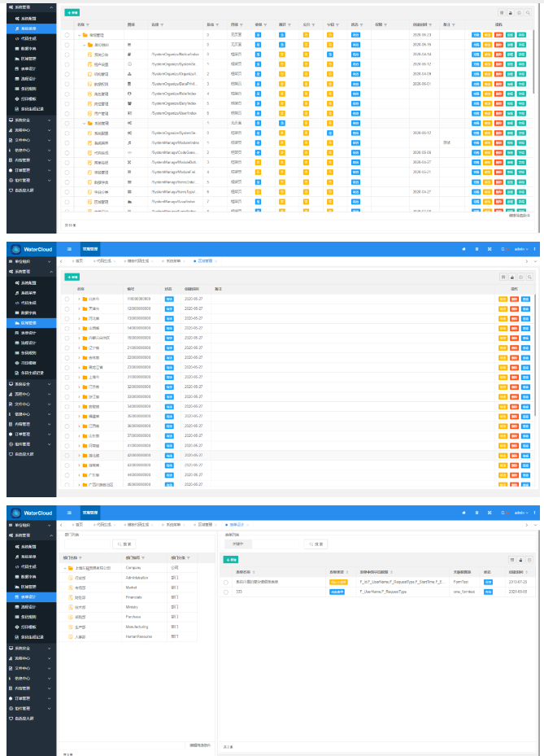Click the folder icon of the 110000000000 region row
The width and height of the screenshot is (544, 756).
85,299
